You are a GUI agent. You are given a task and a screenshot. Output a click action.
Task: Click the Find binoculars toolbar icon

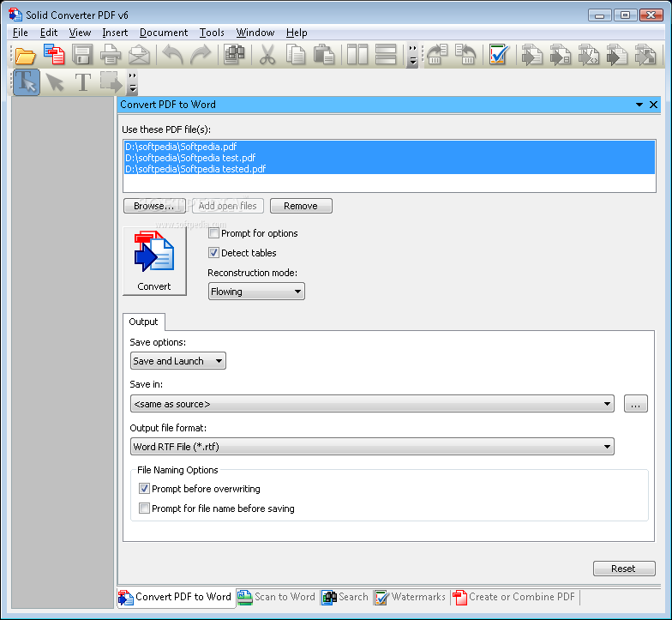coord(234,55)
